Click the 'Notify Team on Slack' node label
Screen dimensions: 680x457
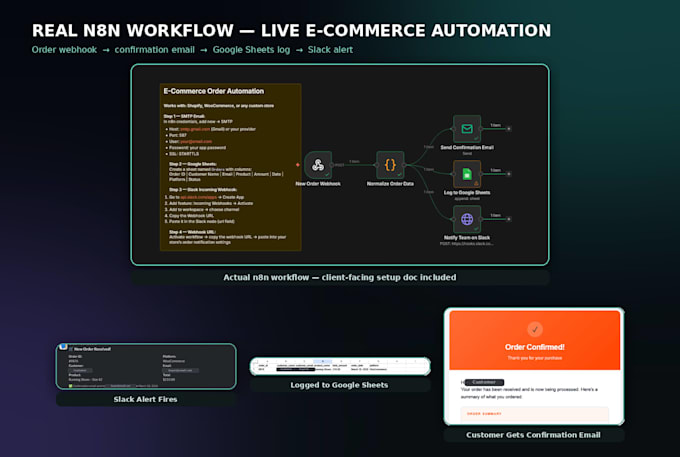(x=467, y=238)
